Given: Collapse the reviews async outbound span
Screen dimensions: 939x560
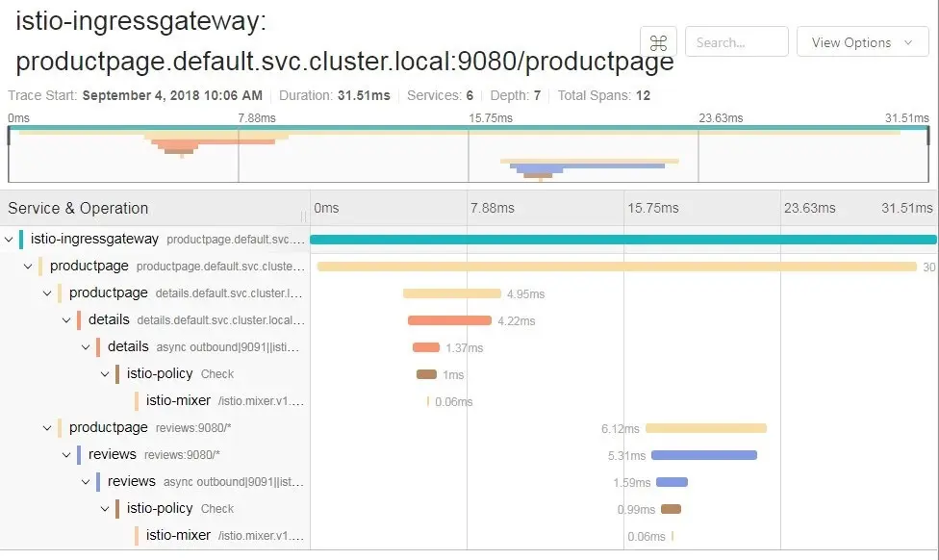Looking at the screenshot, I should pos(86,481).
